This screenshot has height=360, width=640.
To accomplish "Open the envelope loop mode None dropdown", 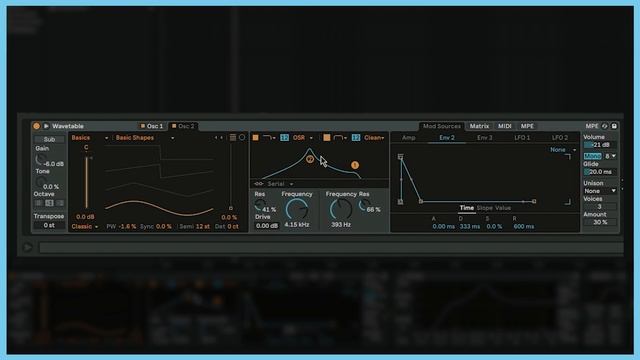I will (x=562, y=150).
